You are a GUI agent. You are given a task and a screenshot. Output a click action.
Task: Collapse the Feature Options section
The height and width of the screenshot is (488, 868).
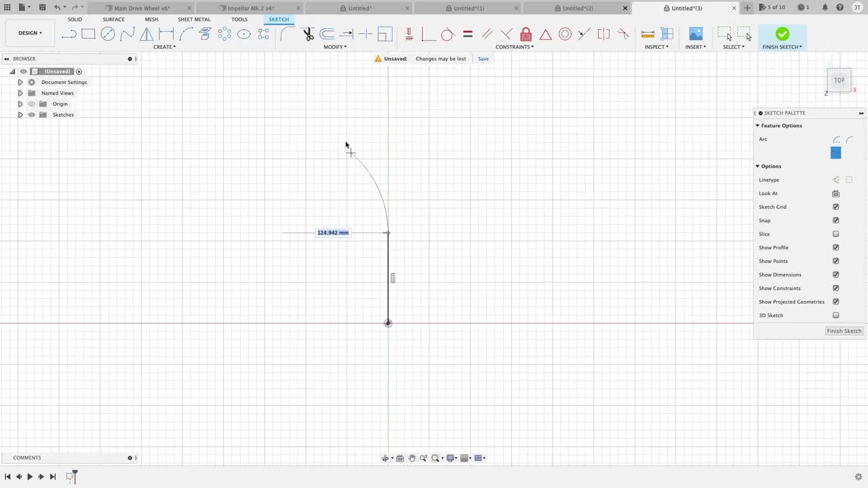point(757,125)
